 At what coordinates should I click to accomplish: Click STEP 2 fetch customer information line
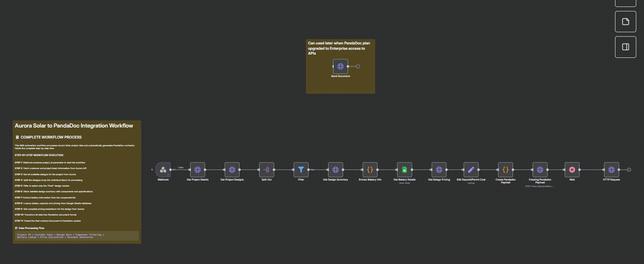tap(51, 168)
